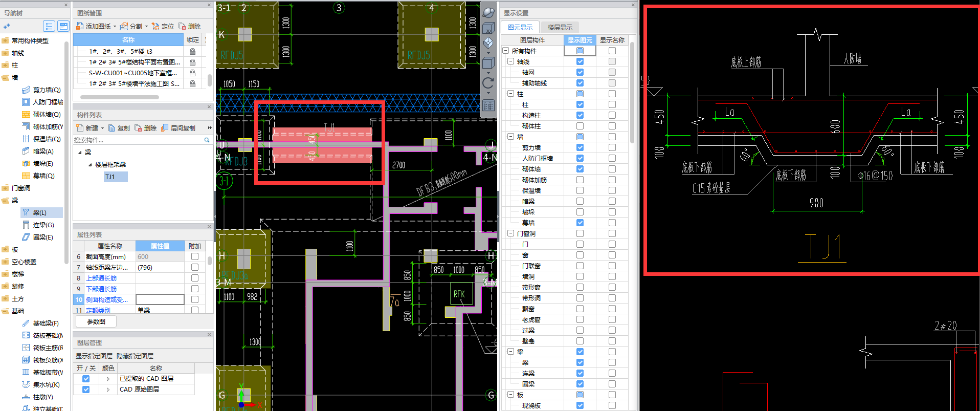The width and height of the screenshot is (980, 411).
Task: Click the search magnifier in component list
Action: click(x=207, y=140)
